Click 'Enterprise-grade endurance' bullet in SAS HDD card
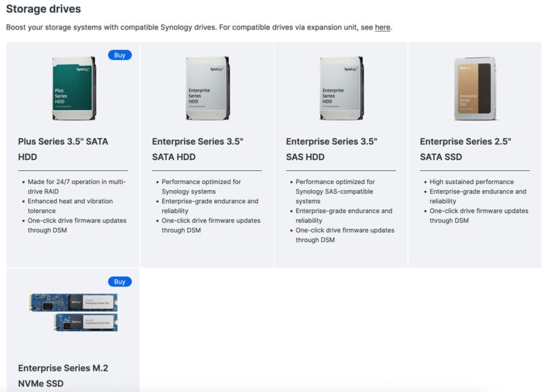This screenshot has width=547, height=392. point(344,215)
